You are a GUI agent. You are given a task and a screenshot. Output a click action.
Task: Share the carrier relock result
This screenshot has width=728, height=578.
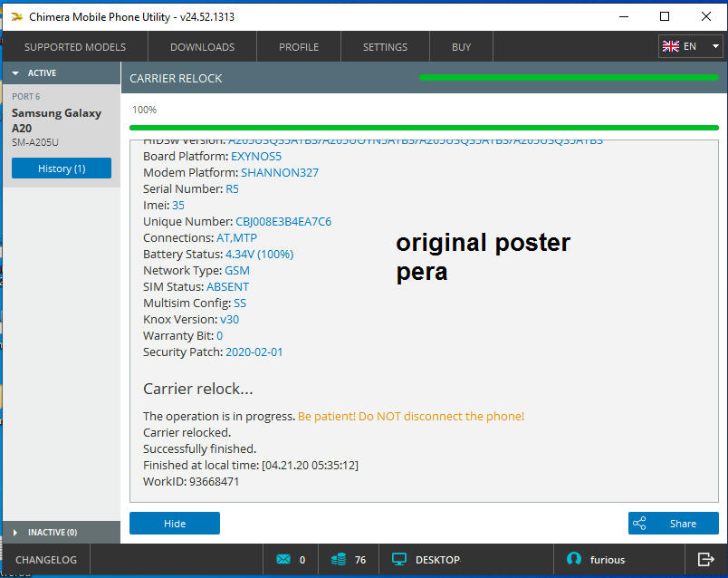pos(673,523)
